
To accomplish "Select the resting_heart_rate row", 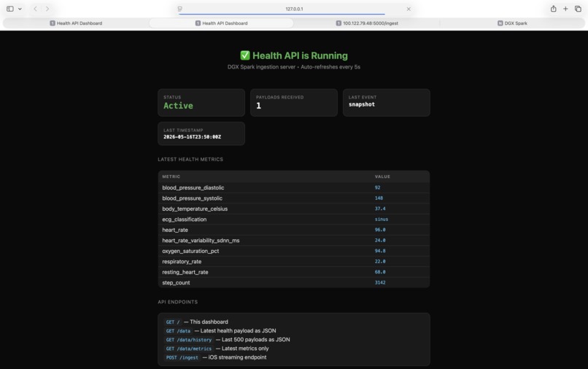I will coord(293,272).
